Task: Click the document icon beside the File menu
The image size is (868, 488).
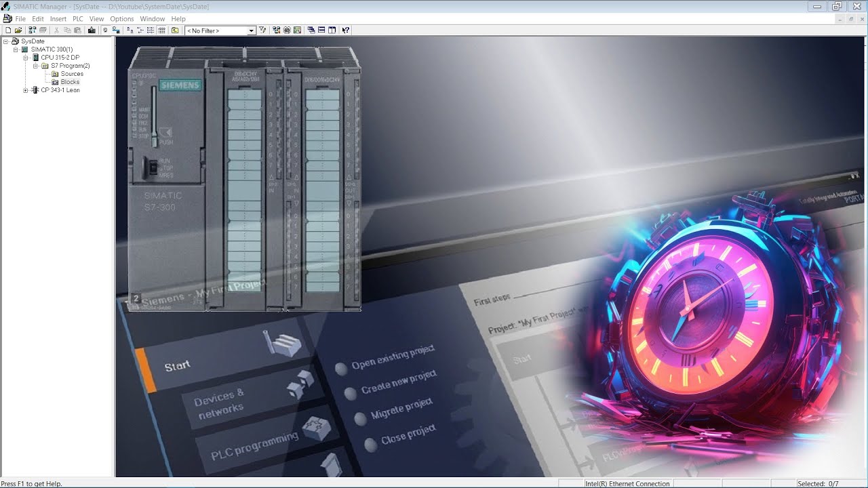Action: click(x=7, y=19)
